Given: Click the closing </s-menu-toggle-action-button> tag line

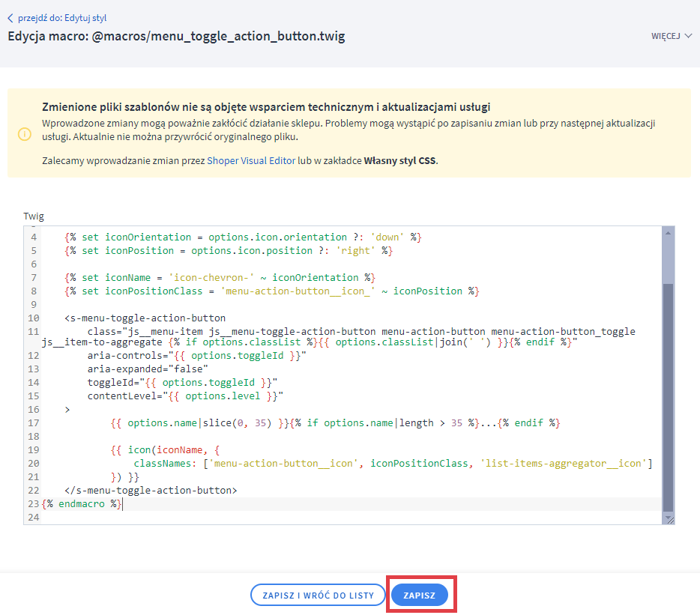Looking at the screenshot, I should pos(151,491).
